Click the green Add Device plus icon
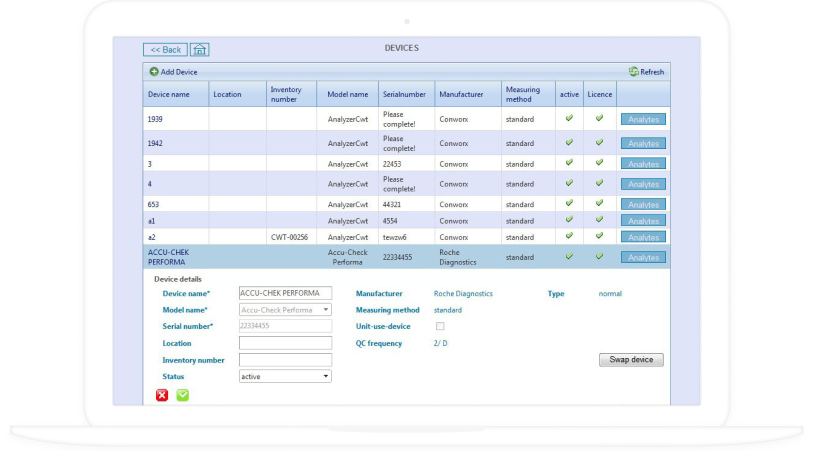 coord(154,72)
